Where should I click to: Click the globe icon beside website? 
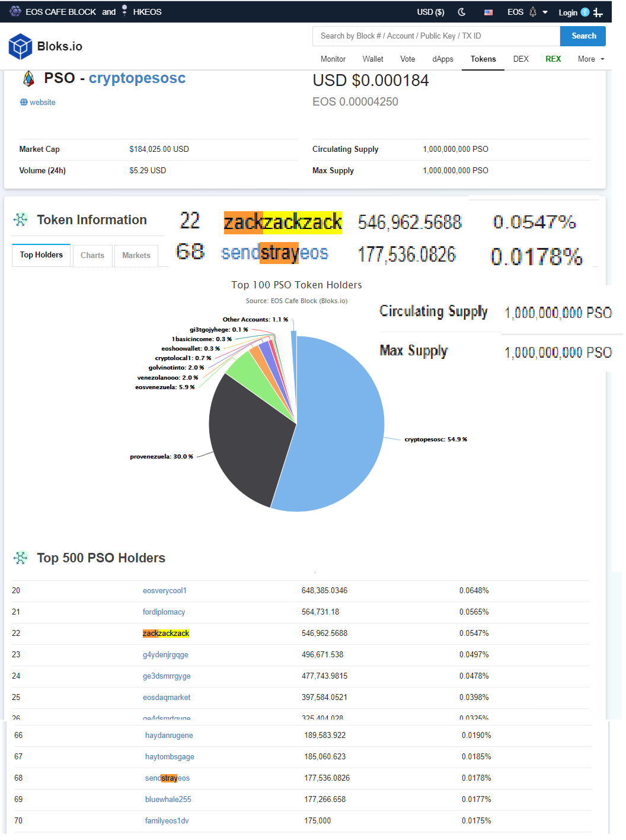(24, 103)
